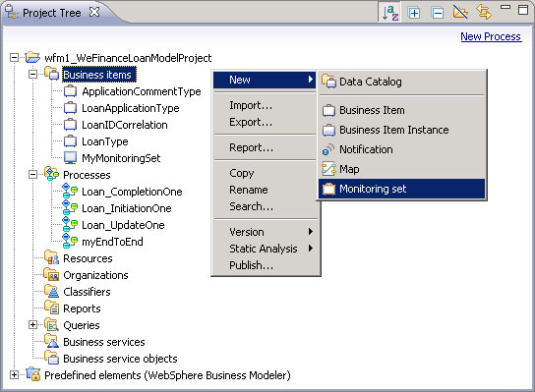Choose Publish... from the context menu
The width and height of the screenshot is (535, 392).
coord(265,265)
